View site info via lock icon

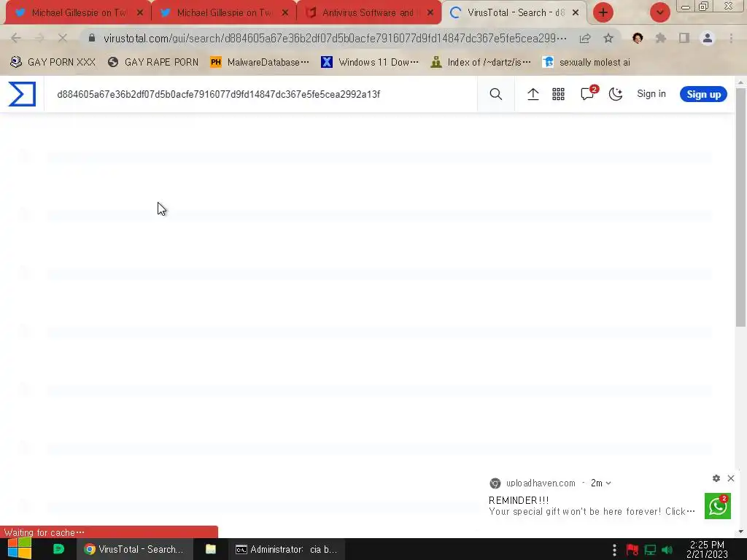pos(92,38)
